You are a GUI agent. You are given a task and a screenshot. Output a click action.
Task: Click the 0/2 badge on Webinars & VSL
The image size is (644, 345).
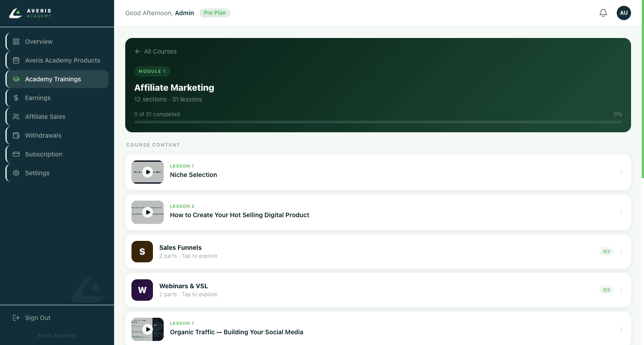coord(606,290)
